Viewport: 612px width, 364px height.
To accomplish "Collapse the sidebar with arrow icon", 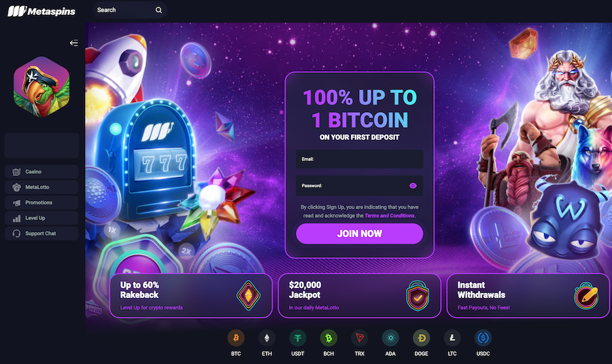I will (73, 43).
